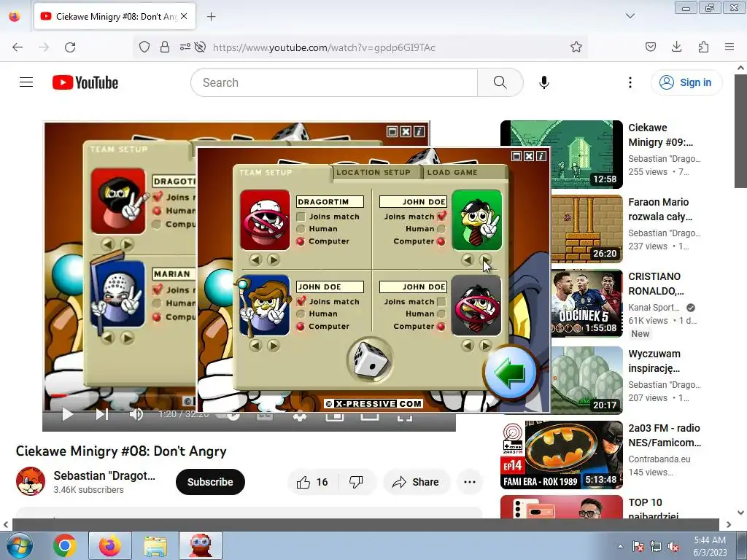Subscribe to Sebastian's channel
747x560 pixels.
click(210, 482)
